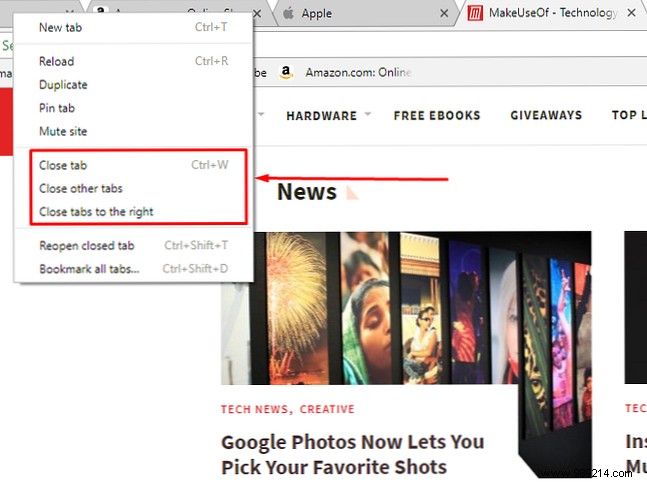Pick Pin tab option
Screen dimensions: 647x482
(x=57, y=108)
